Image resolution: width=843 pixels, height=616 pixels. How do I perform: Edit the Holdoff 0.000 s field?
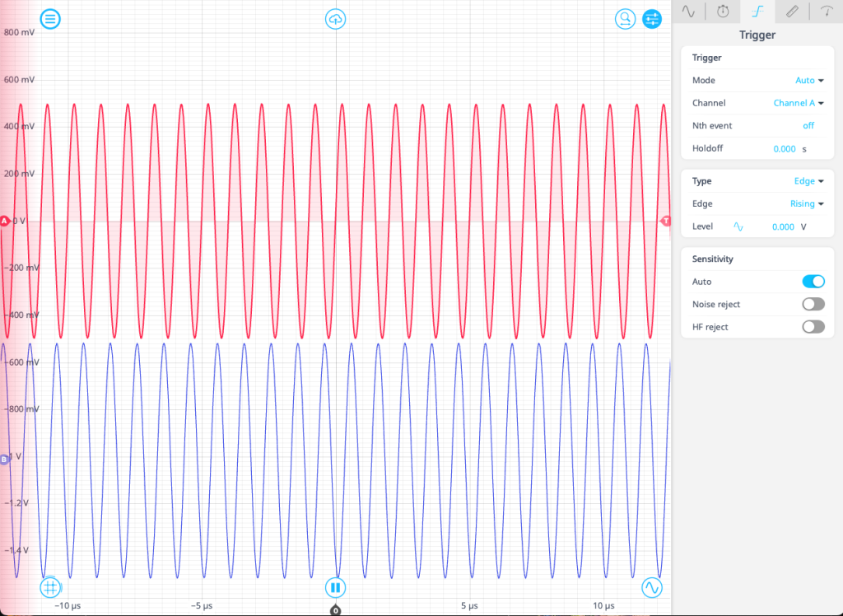pyautogui.click(x=785, y=149)
